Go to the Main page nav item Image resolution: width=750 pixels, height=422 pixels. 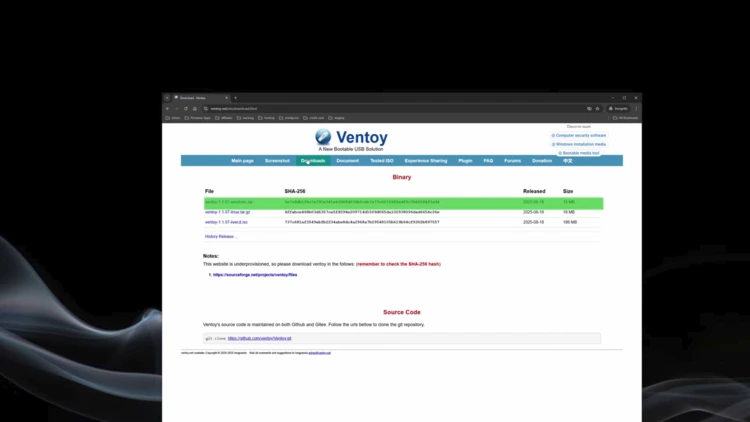pos(243,161)
